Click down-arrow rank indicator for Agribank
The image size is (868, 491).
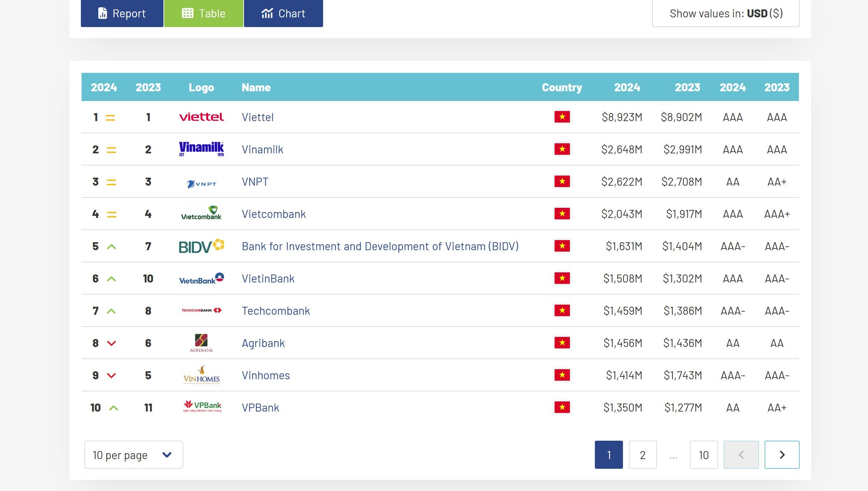tap(111, 343)
